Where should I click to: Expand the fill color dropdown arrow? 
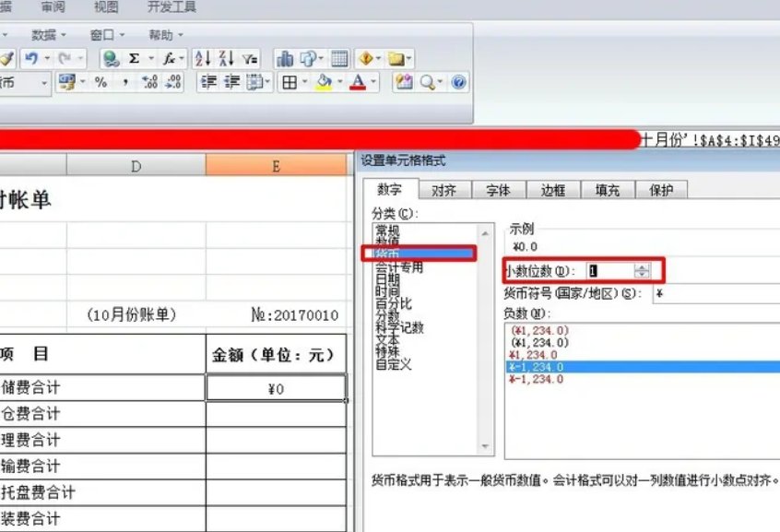point(340,83)
